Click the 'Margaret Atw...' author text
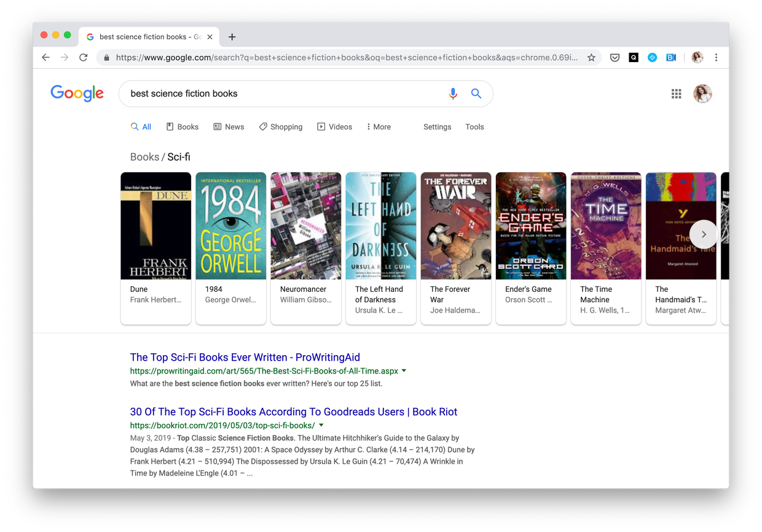The height and width of the screenshot is (532, 762). coord(681,310)
